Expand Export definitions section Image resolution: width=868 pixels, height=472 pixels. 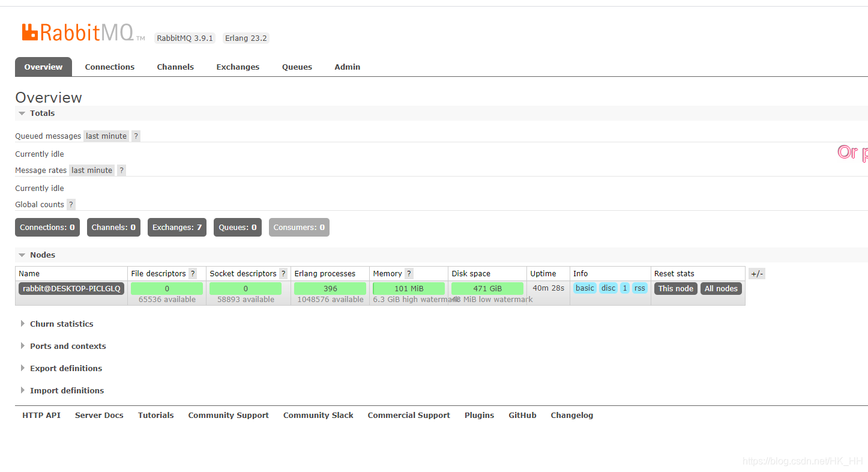click(61, 368)
